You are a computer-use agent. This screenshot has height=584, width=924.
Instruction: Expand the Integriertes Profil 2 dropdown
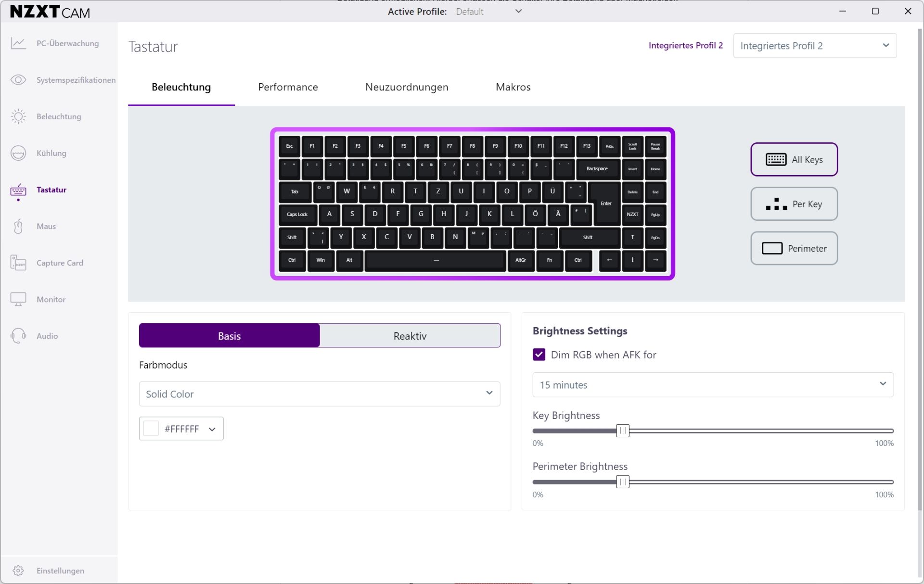pos(815,46)
